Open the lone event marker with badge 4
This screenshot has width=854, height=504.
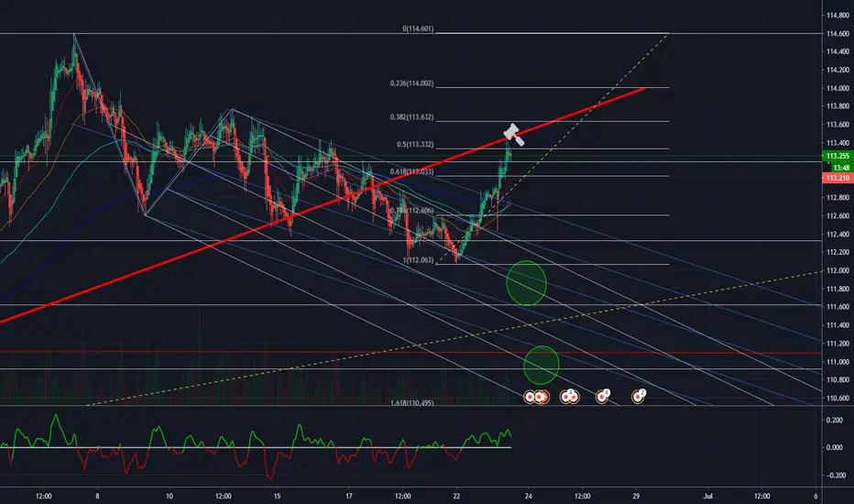[602, 397]
